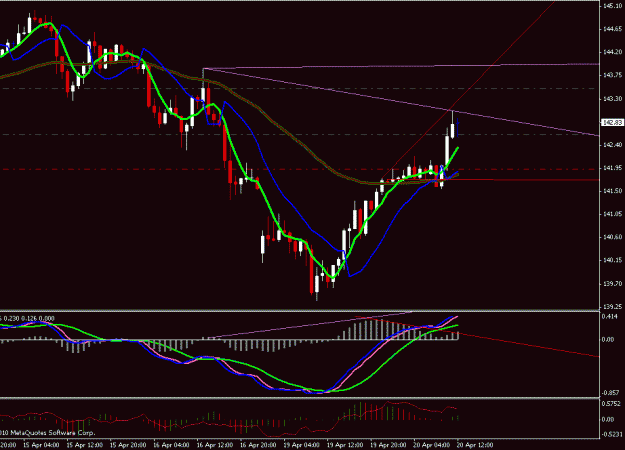
Task: Click the -0.857 indicator scale value
Action: (x=610, y=393)
